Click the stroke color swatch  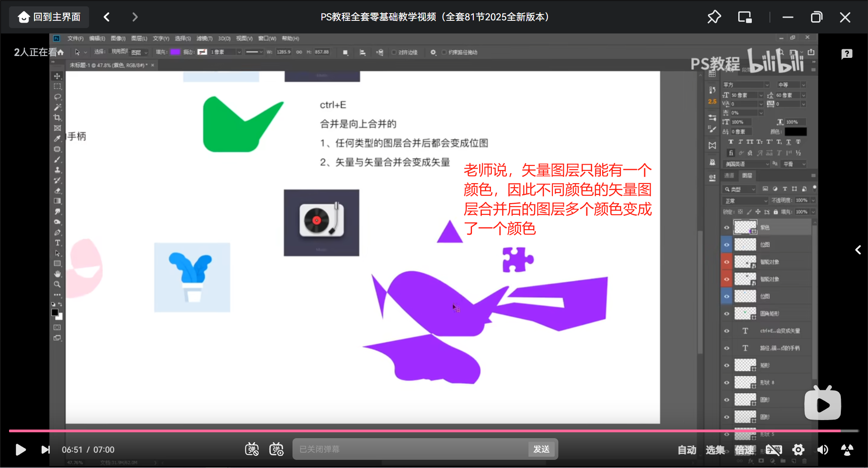(202, 52)
